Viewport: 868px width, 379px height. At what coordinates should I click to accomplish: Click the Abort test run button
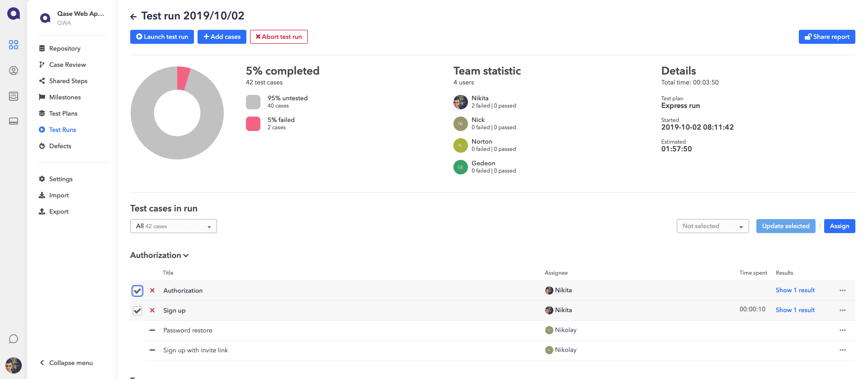[278, 37]
